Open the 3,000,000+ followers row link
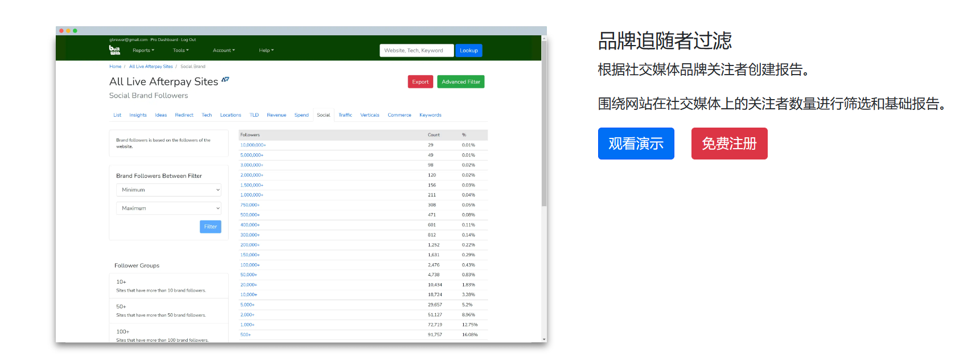The height and width of the screenshot is (356, 980). [x=252, y=165]
